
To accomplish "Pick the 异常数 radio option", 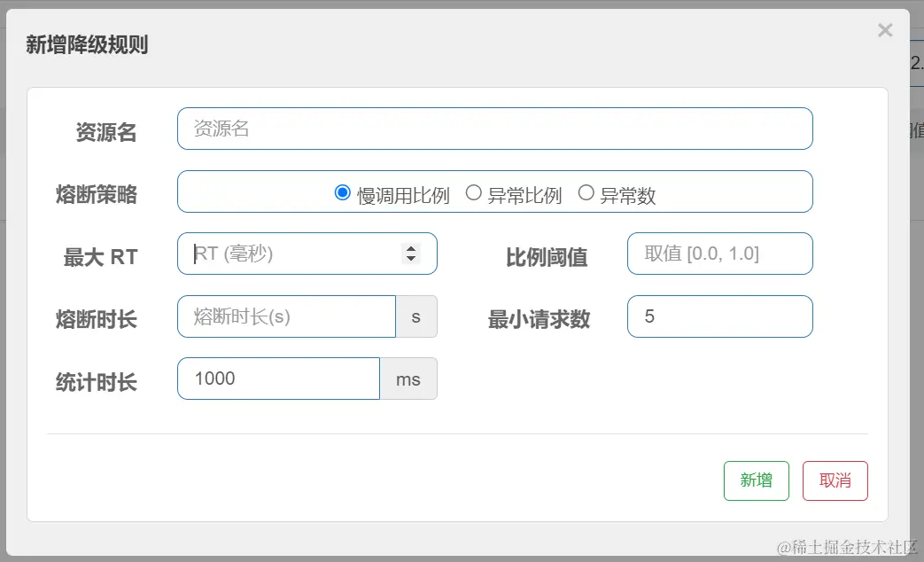I will 586,193.
